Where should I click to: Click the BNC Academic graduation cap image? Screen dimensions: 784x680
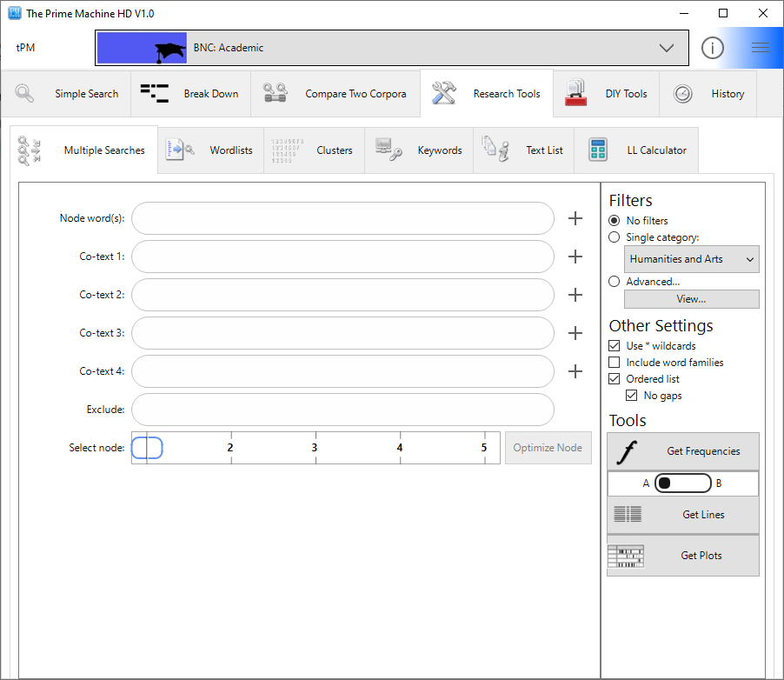(x=142, y=48)
